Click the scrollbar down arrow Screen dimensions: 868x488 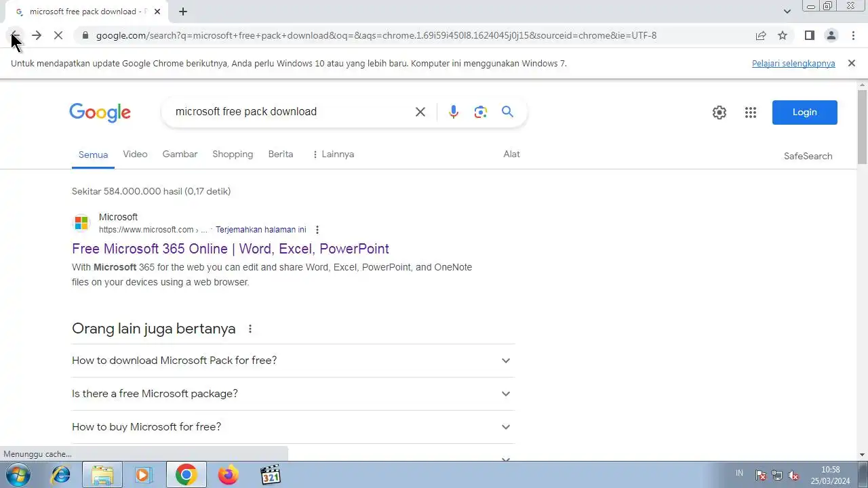click(863, 455)
